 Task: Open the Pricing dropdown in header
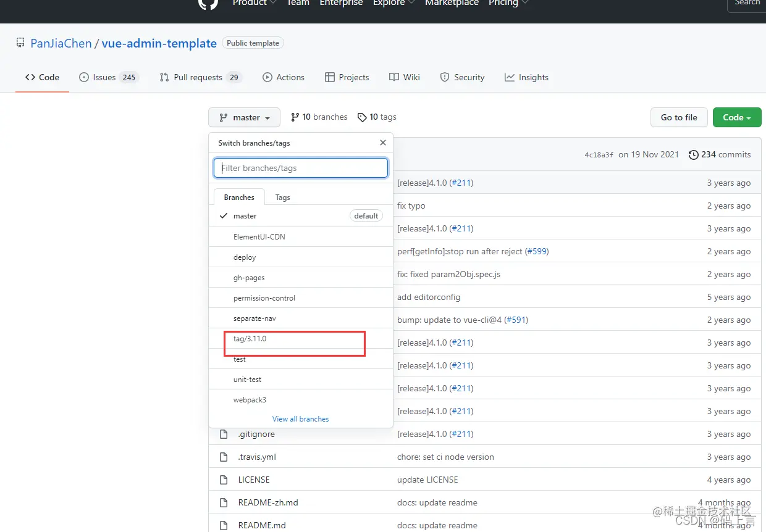pyautogui.click(x=508, y=2)
